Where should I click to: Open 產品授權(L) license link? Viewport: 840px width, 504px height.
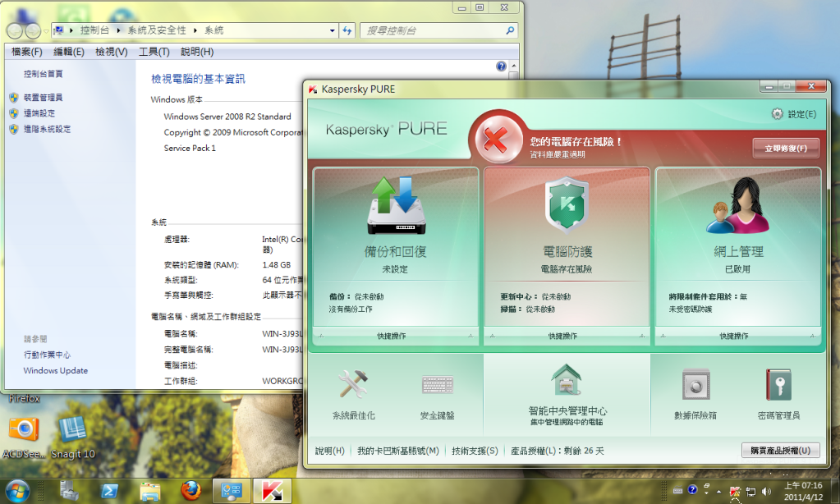click(x=558, y=451)
